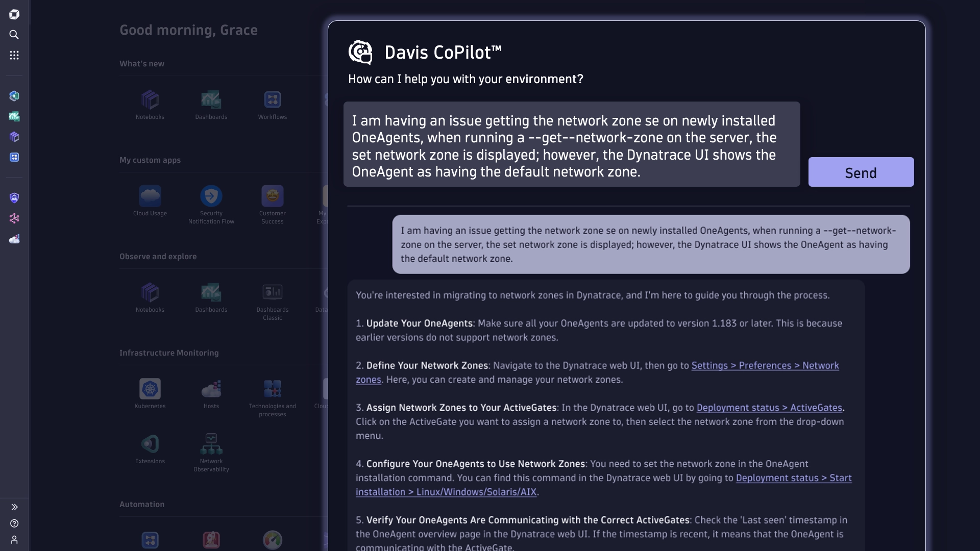
Task: Open Dashboards under Observe and explore
Action: (x=211, y=297)
